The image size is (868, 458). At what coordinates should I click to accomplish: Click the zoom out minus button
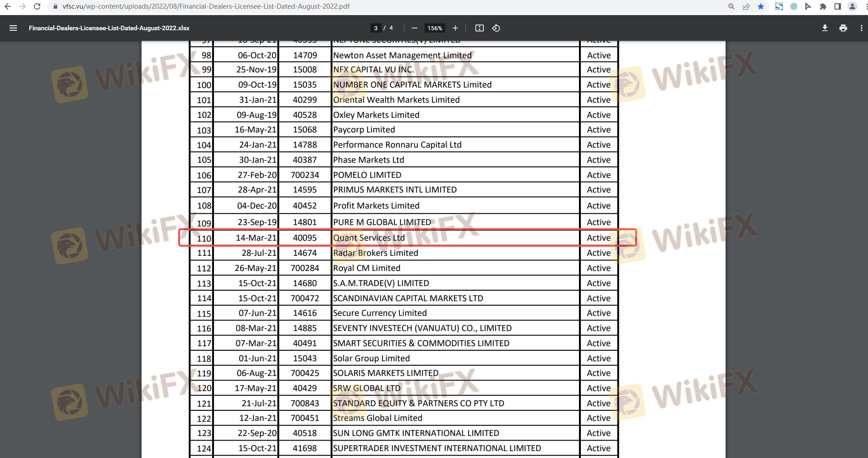point(415,28)
